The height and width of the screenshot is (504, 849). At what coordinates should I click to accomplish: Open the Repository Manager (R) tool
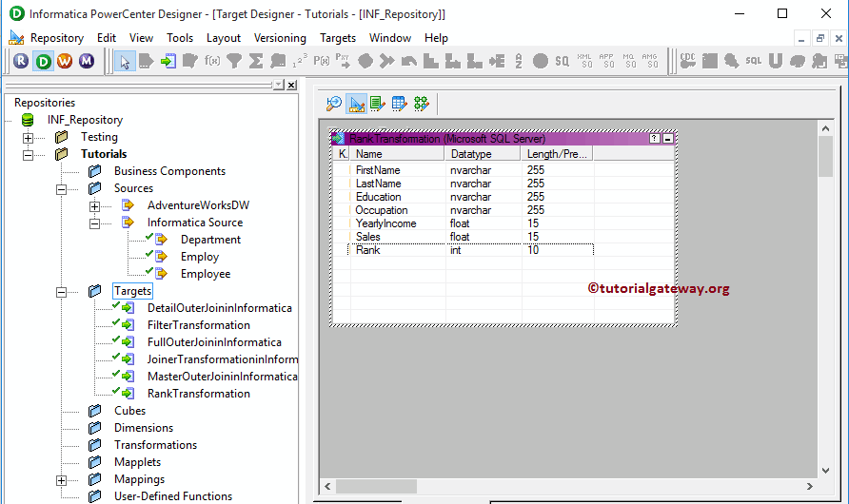tap(21, 61)
